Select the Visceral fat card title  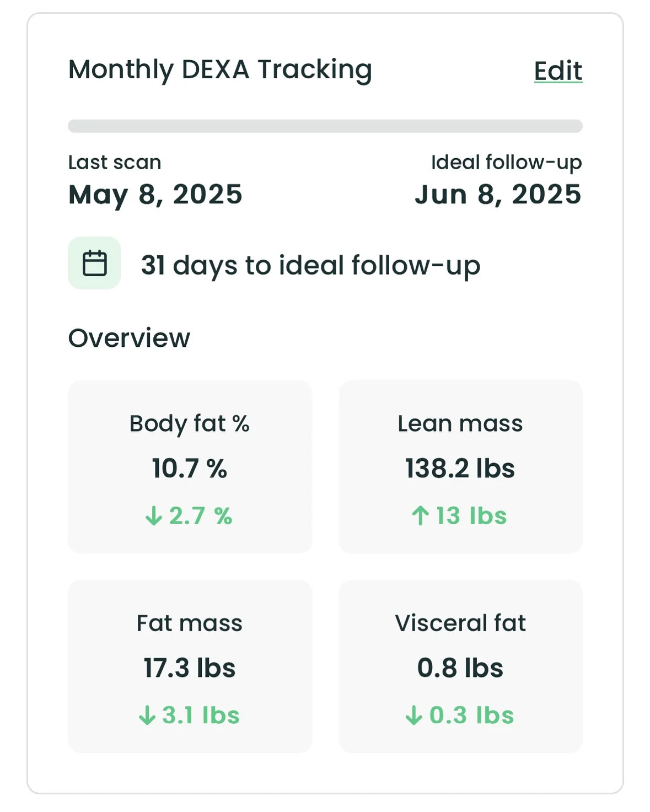[x=460, y=623]
